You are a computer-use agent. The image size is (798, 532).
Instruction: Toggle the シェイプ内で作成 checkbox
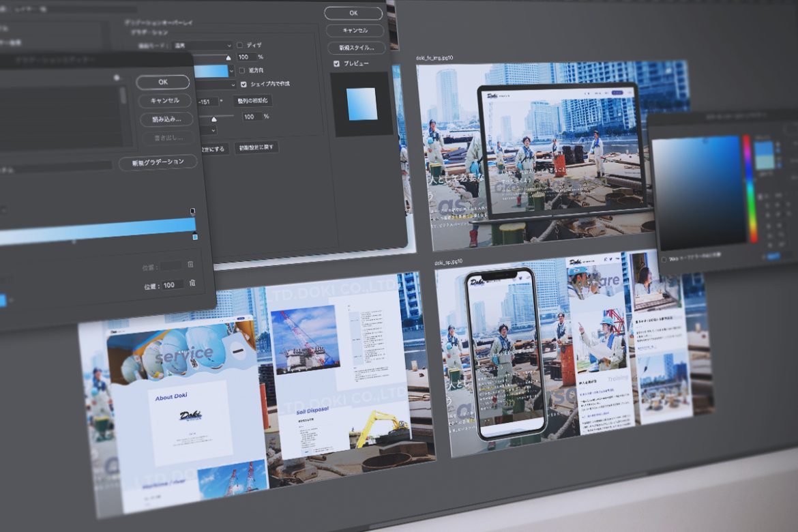[x=243, y=84]
